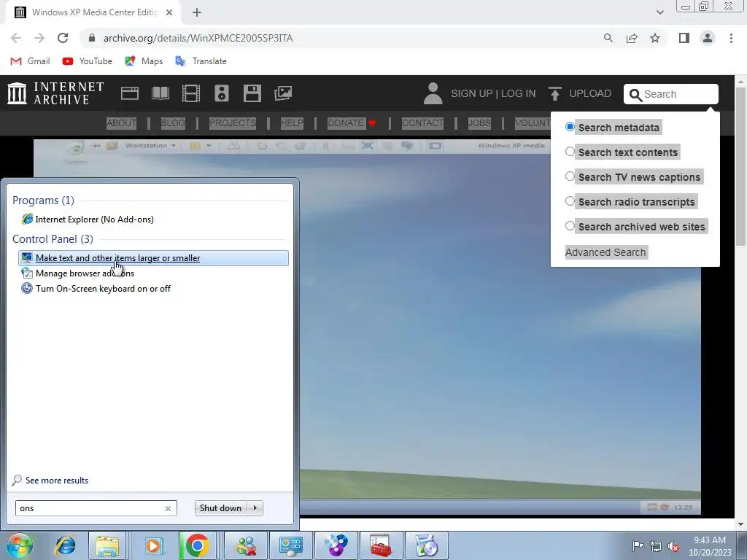Click See more results
The width and height of the screenshot is (747, 560).
click(x=57, y=481)
